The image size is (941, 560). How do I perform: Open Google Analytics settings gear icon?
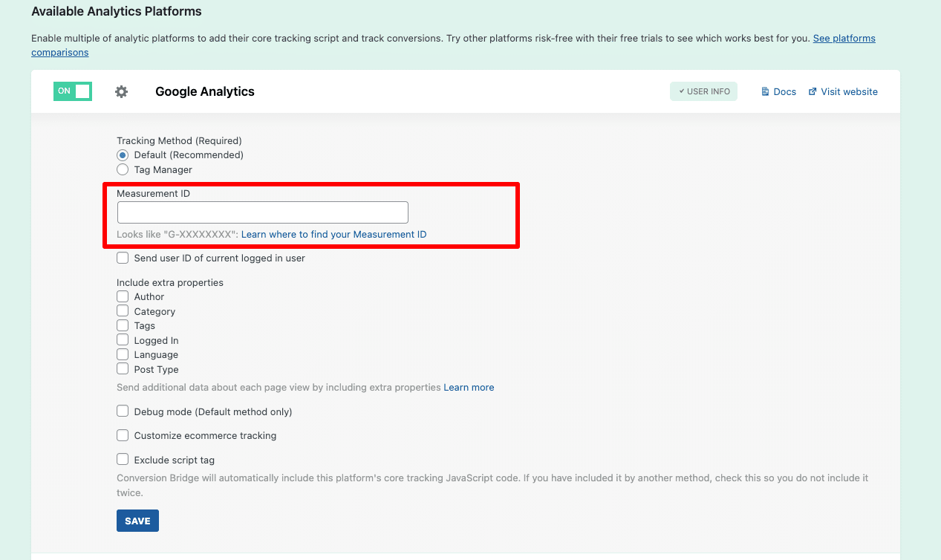122,91
